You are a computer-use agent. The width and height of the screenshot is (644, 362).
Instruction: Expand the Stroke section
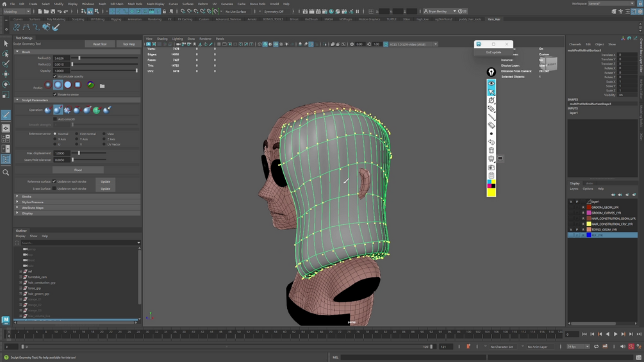point(17,196)
